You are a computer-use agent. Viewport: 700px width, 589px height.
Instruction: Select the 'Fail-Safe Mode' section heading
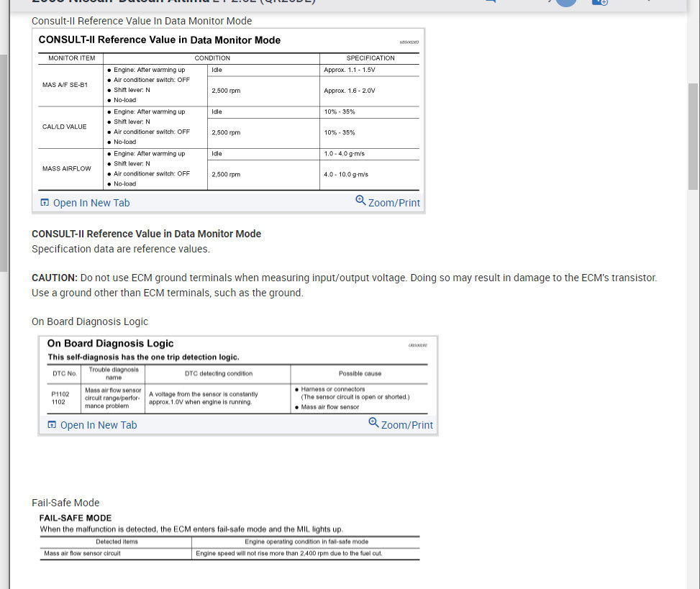tap(65, 503)
